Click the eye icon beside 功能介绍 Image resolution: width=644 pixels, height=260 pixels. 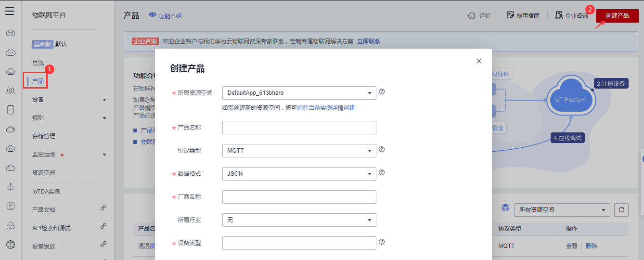click(x=153, y=15)
